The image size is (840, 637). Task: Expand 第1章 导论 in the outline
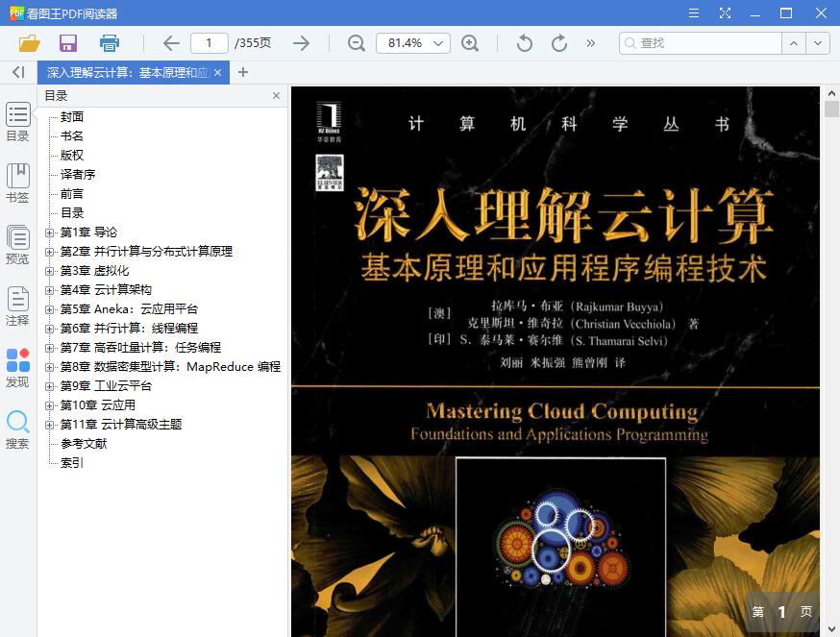click(49, 233)
